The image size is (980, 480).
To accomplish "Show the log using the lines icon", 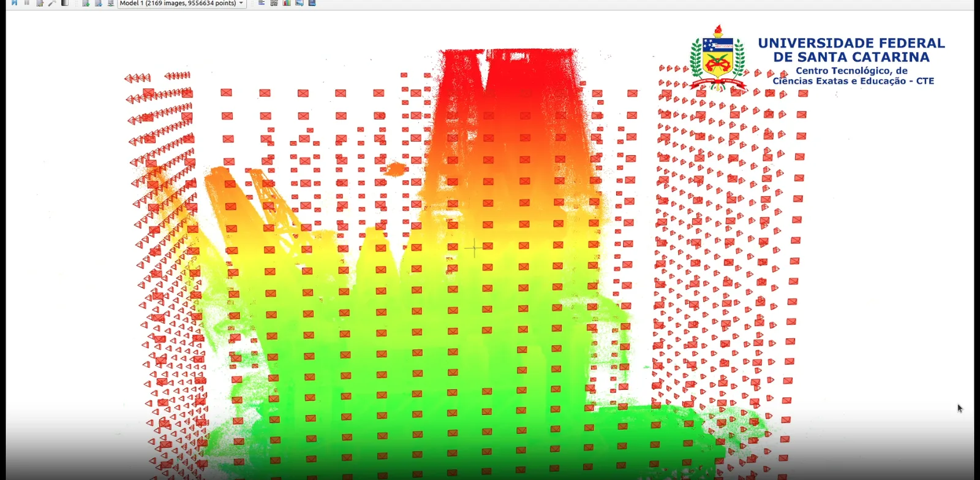I will (x=262, y=3).
